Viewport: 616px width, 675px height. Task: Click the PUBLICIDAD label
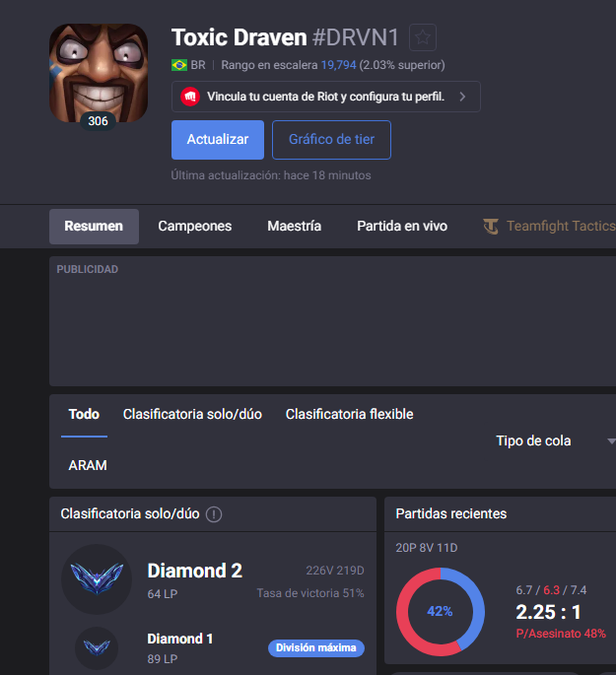click(x=88, y=269)
